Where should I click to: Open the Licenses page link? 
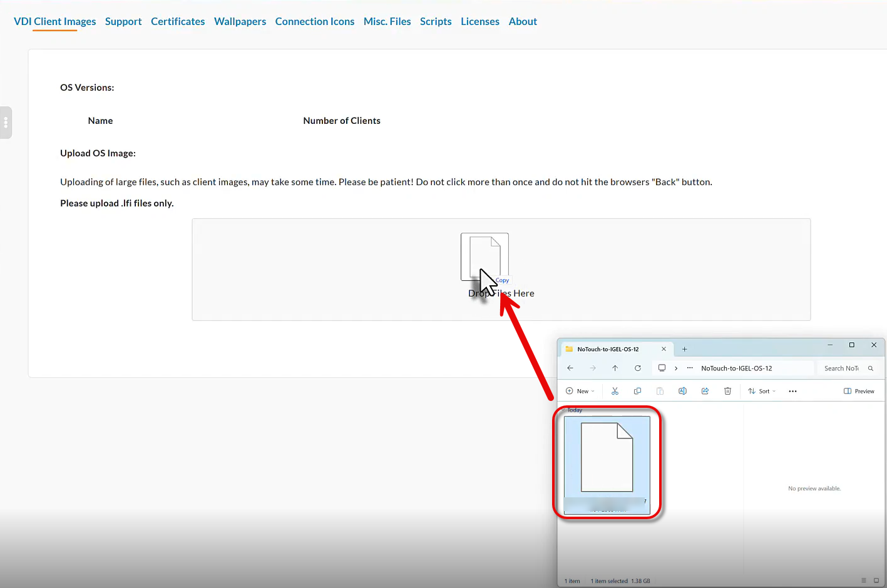[479, 21]
